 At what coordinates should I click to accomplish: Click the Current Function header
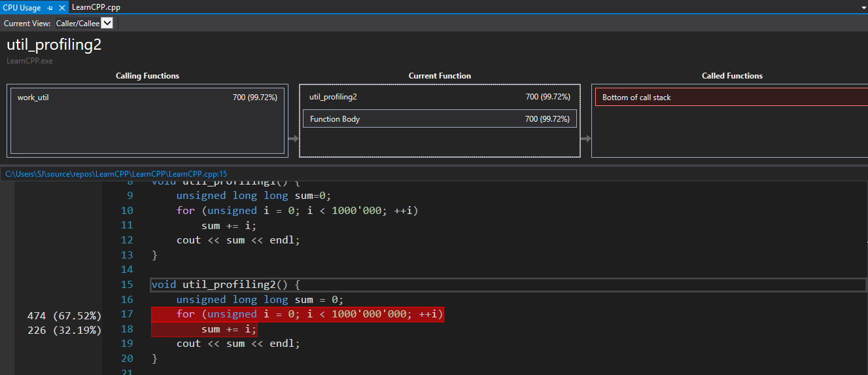click(x=440, y=76)
